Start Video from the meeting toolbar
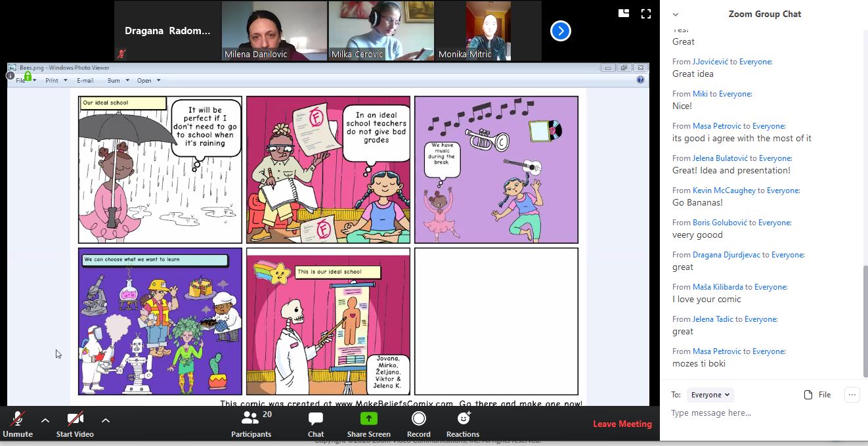Viewport: 868px width, 446px height. (x=75, y=419)
